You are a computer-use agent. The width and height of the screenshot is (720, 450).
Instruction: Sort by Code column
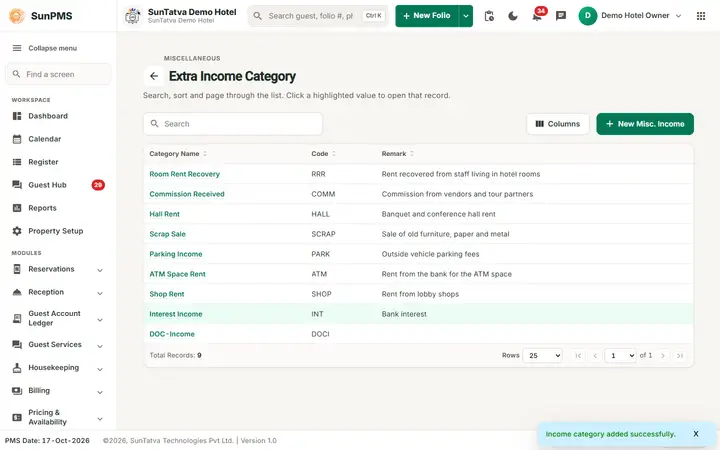(323, 154)
